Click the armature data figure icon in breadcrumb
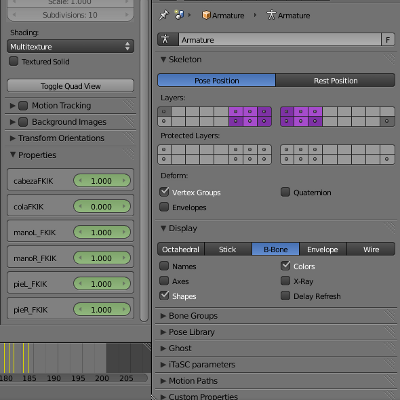 coord(271,15)
